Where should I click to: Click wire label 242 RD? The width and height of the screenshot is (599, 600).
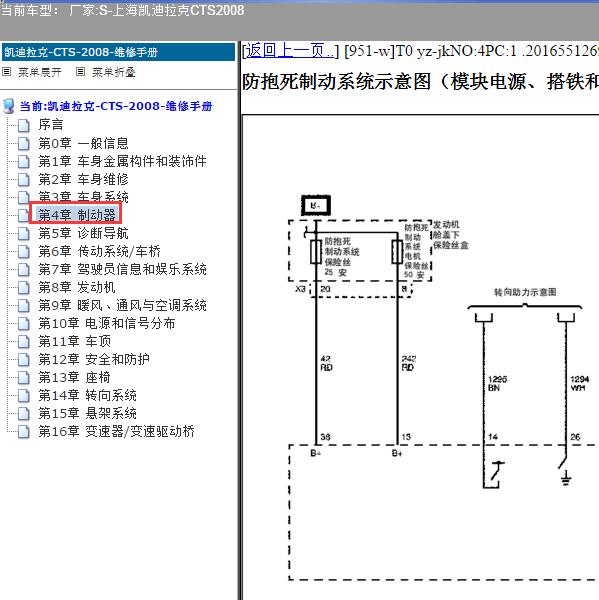coord(408,363)
